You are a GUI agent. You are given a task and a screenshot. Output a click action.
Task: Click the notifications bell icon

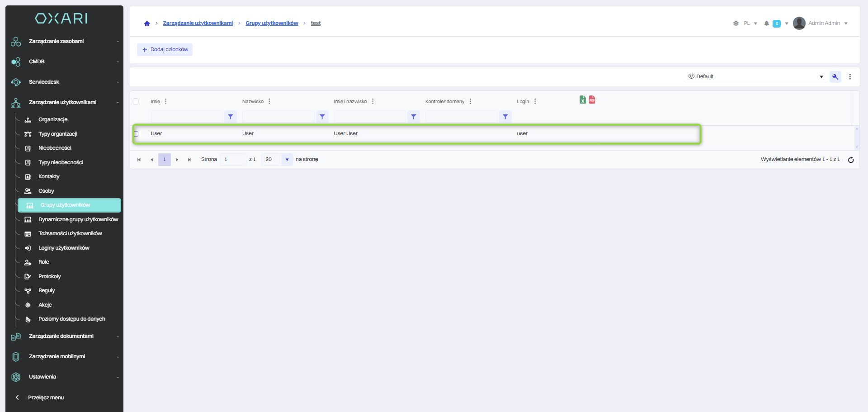point(766,24)
